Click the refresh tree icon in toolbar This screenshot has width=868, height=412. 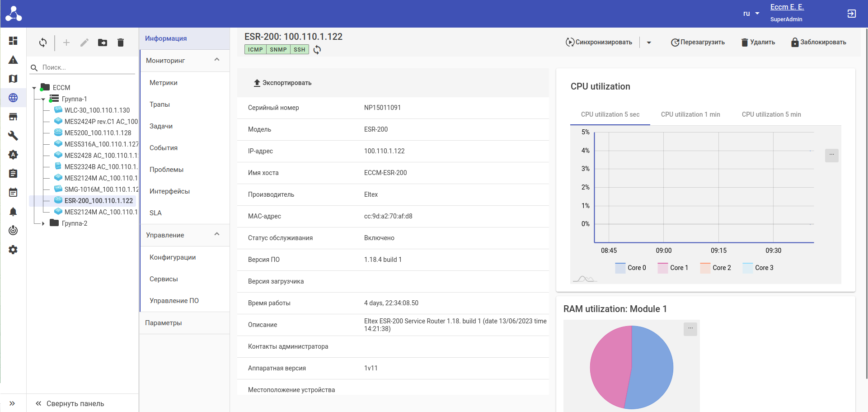43,43
